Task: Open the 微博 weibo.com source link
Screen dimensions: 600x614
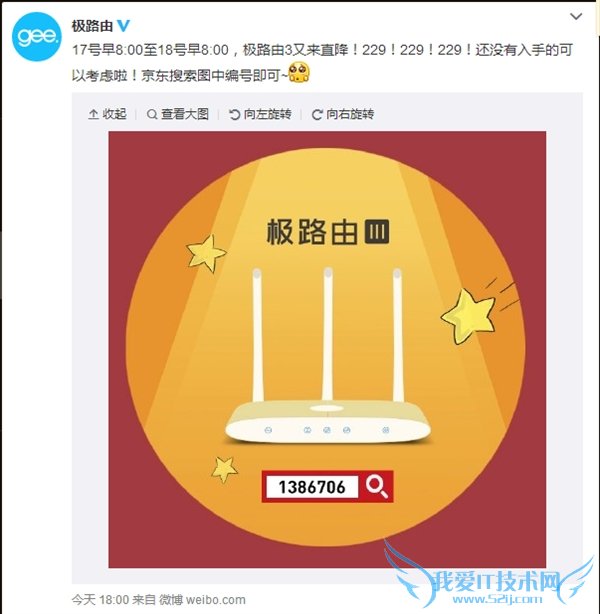Action: pos(203,600)
